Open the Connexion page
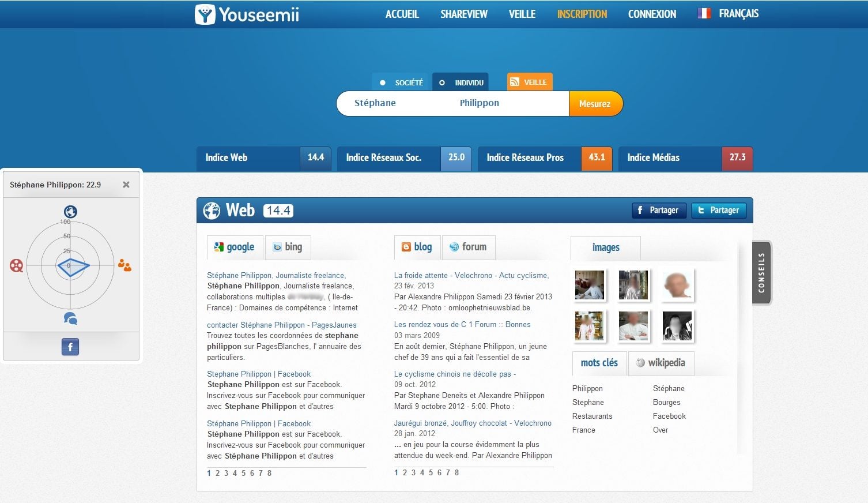868x503 pixels. [652, 14]
